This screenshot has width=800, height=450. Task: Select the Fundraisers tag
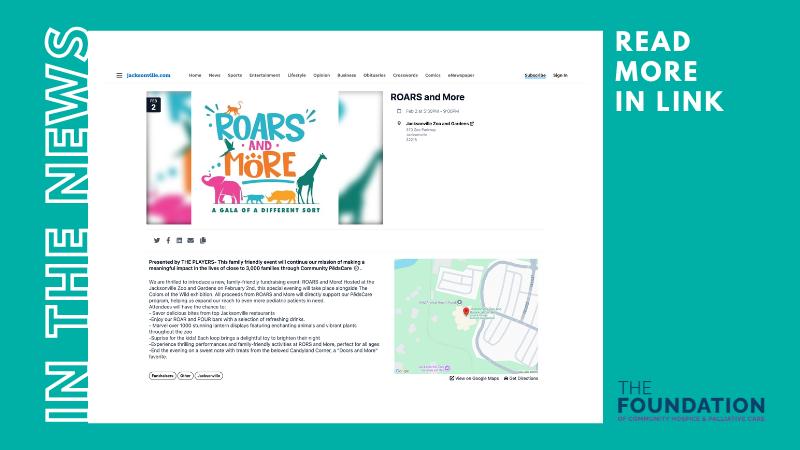(x=162, y=376)
